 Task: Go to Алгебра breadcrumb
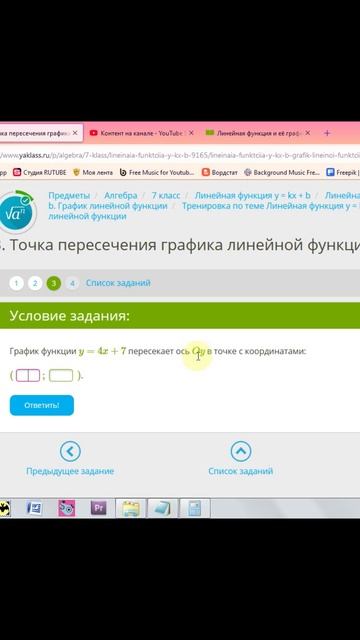[x=120, y=196]
